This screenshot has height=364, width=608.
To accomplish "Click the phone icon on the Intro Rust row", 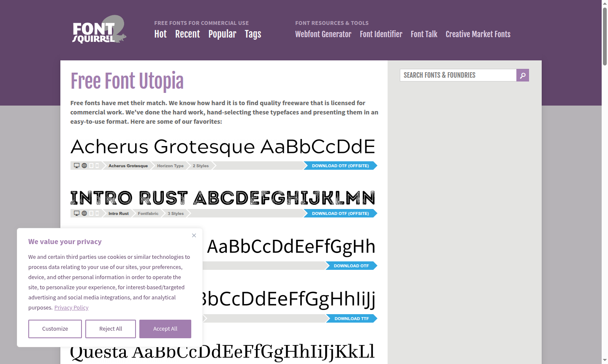I will pos(98,213).
